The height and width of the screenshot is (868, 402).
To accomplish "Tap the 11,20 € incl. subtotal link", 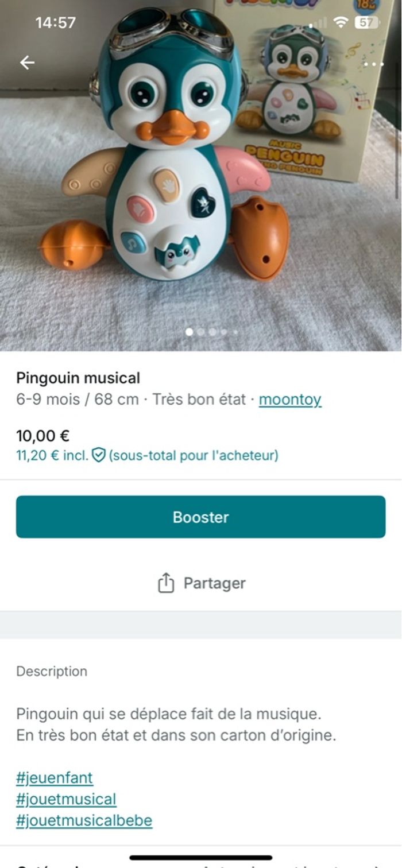I will [x=52, y=456].
